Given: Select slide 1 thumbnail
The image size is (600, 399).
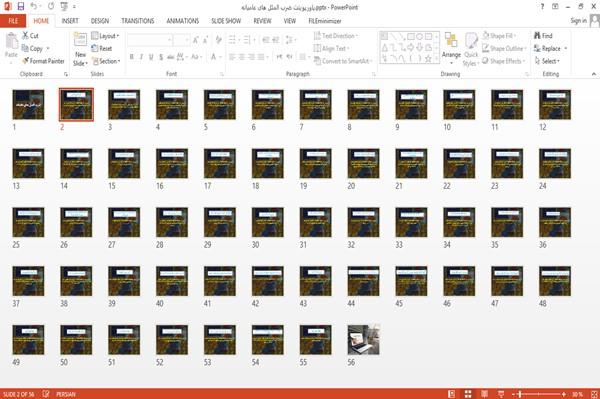Looking at the screenshot, I should pyautogui.click(x=28, y=104).
